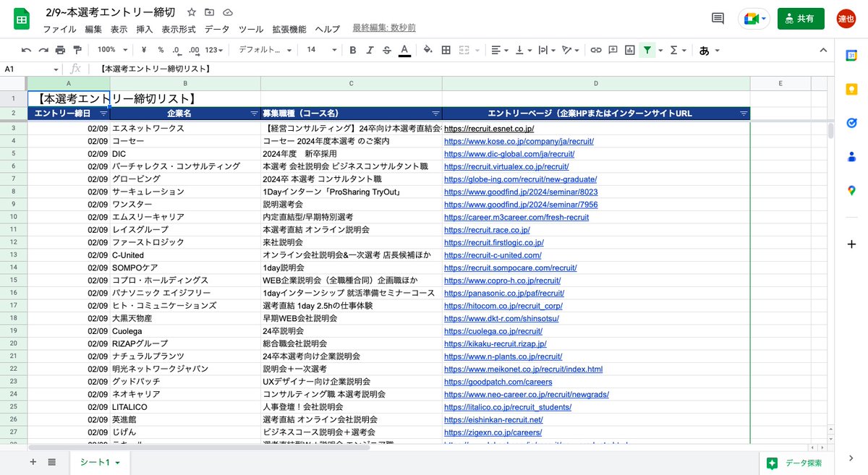
Task: Increase decimal places
Action: point(194,50)
